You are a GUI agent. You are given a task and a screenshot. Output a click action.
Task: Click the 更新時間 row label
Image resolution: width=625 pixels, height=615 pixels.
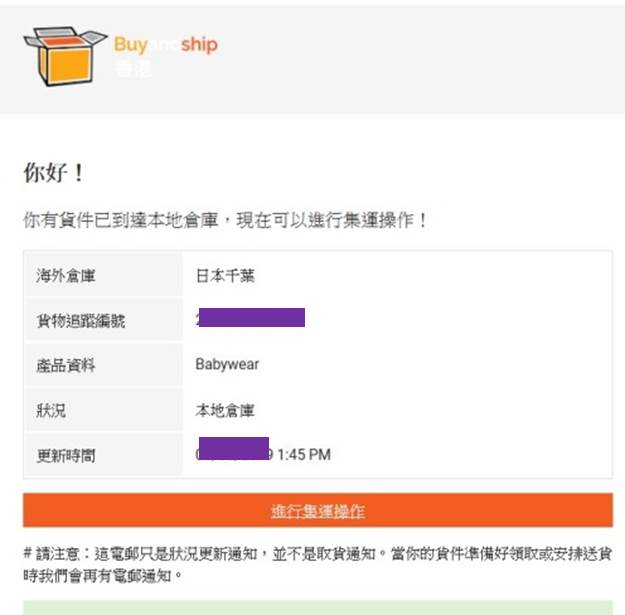pyautogui.click(x=66, y=455)
